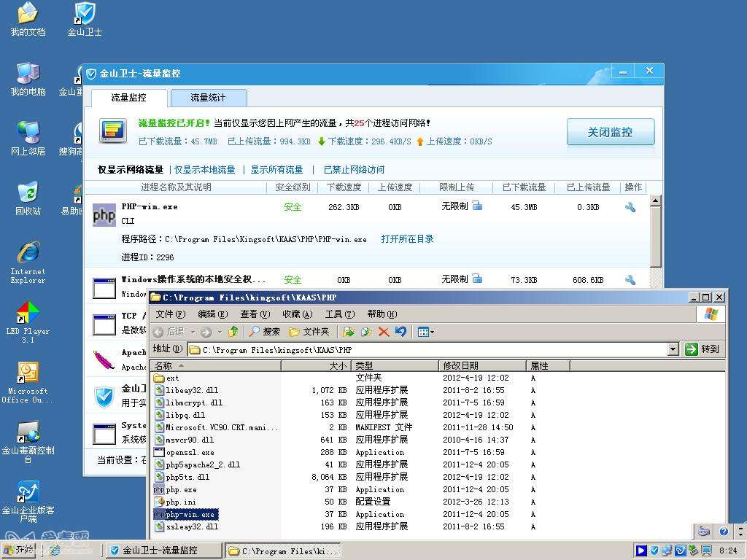
Task: Sort files by 修改日期 column header
Action: pos(482,366)
